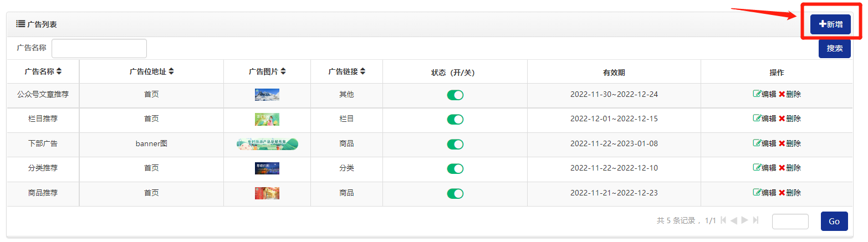Click the edit icon for 商品推荐
This screenshot has height=242, width=868.
pos(757,193)
